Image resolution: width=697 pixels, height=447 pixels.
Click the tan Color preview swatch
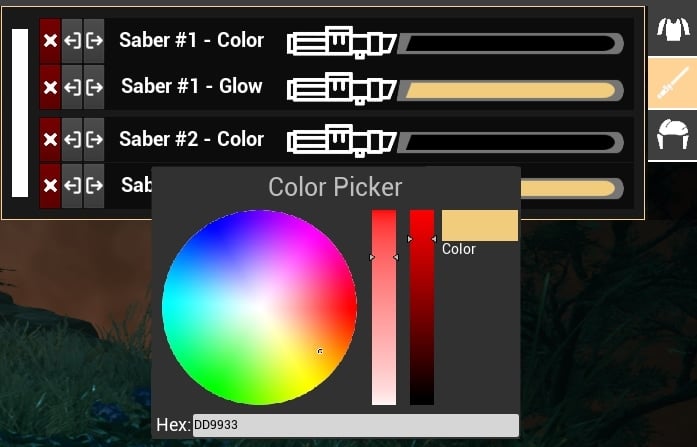[480, 226]
